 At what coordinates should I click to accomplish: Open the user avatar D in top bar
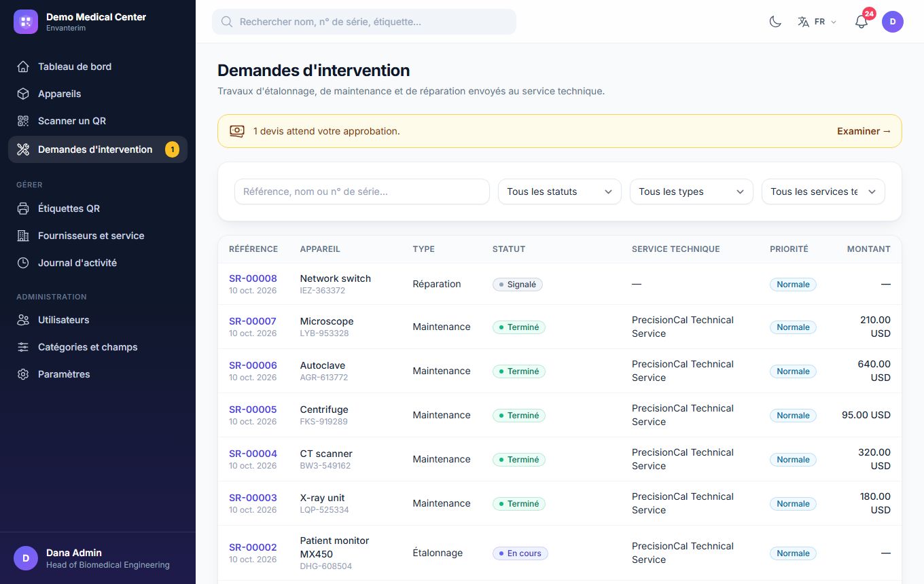[893, 22]
